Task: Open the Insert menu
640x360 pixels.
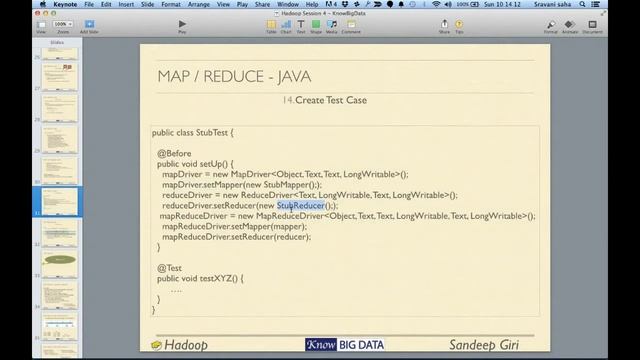Action: coord(126,4)
